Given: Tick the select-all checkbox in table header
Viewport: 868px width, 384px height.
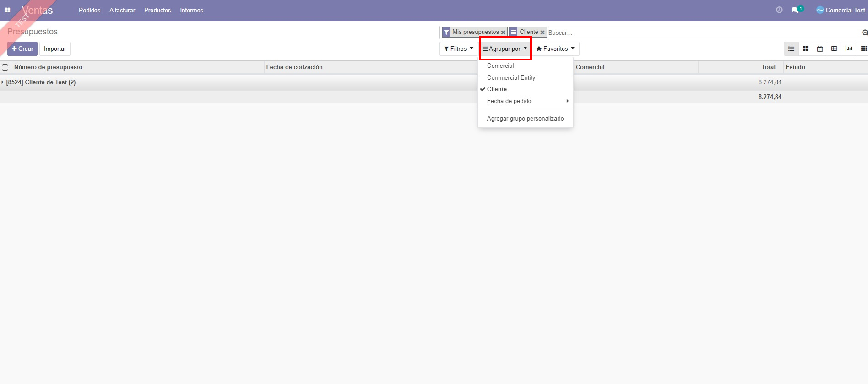Looking at the screenshot, I should coord(5,67).
